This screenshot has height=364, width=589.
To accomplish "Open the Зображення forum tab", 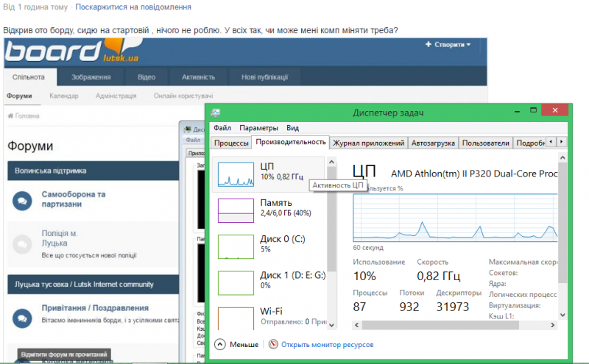I will point(91,77).
